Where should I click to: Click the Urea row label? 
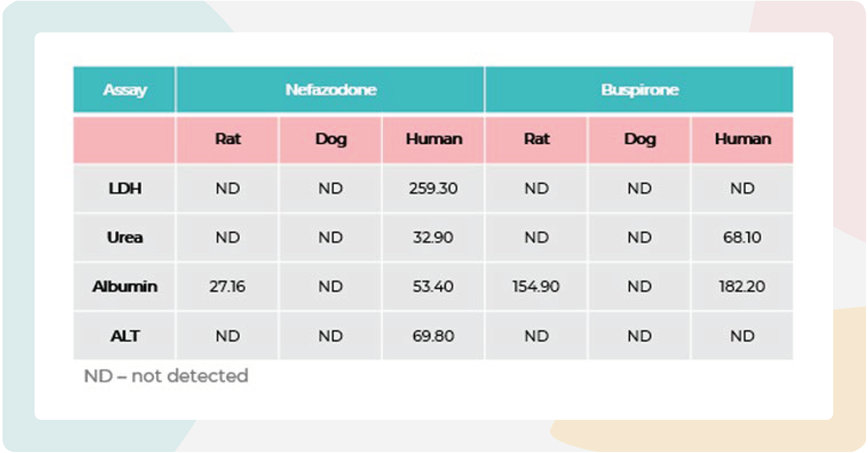tap(125, 237)
